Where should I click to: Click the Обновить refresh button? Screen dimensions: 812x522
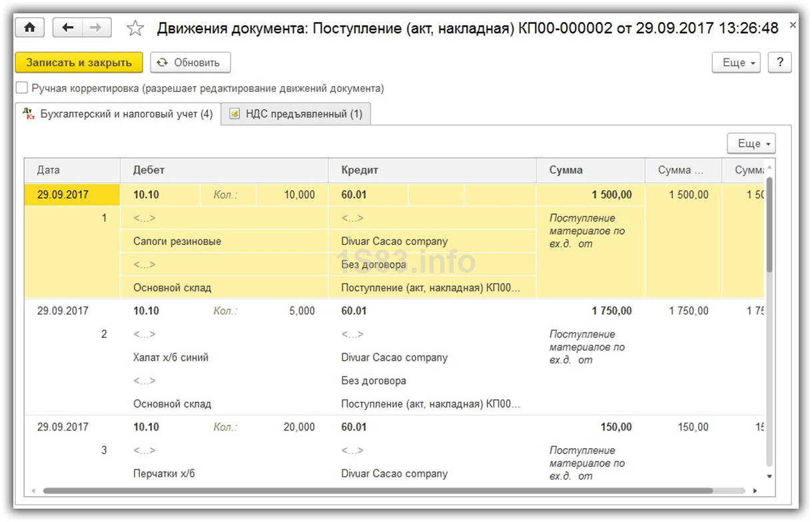(190, 62)
